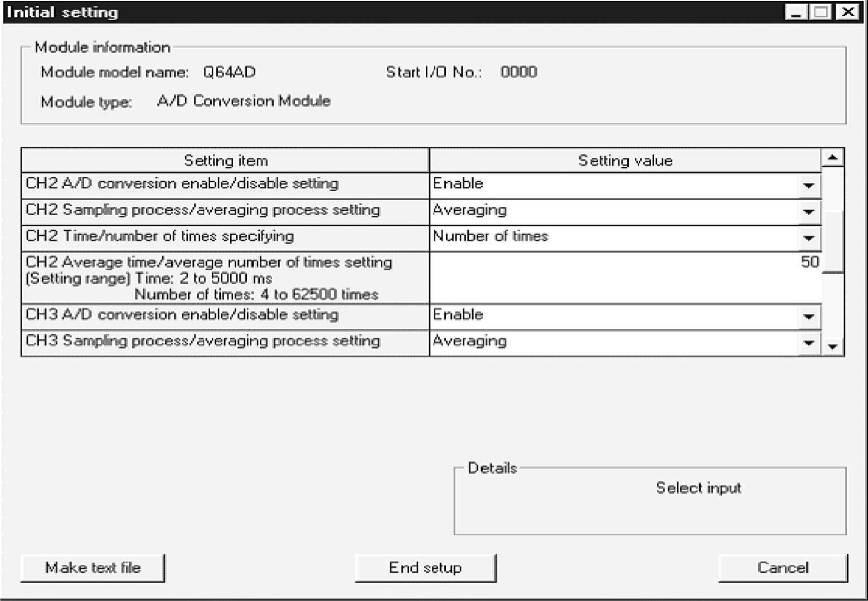868x601 pixels.
Task: Select the CH2 Average time/average number of times setting label
Action: click(x=225, y=278)
